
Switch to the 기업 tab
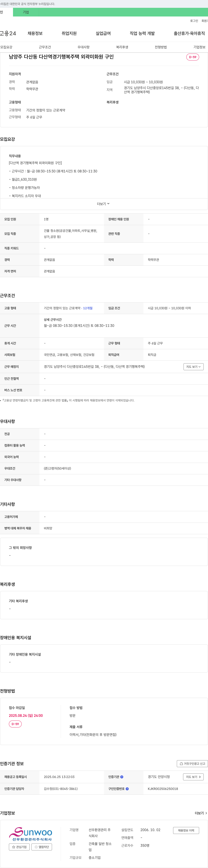26,12
